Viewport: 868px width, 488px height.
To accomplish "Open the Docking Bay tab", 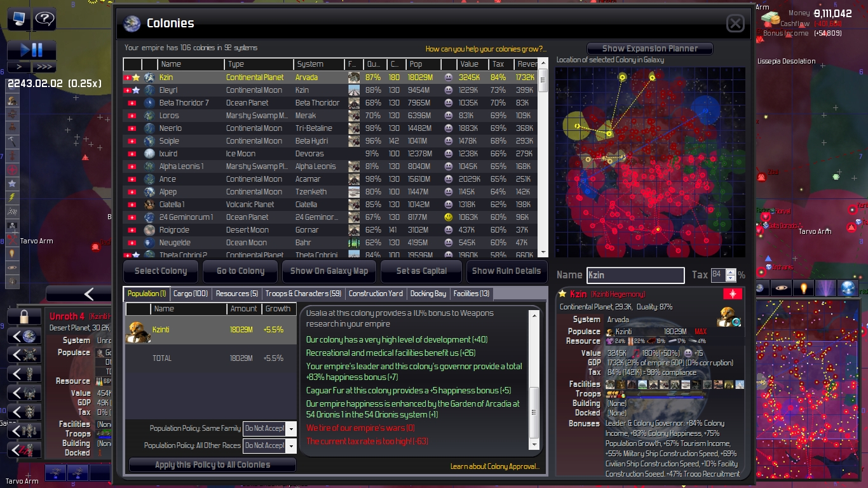I will [x=428, y=294].
